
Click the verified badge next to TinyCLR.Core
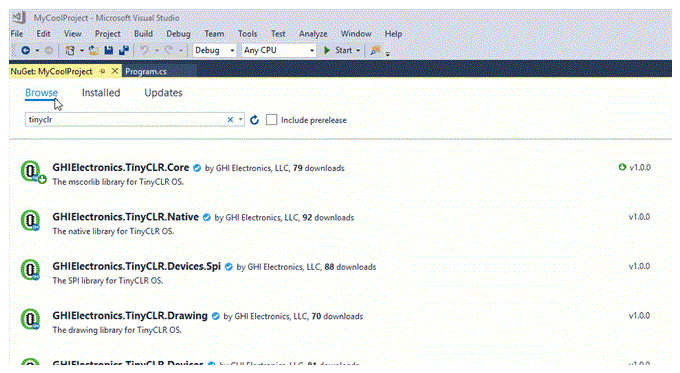click(x=197, y=168)
